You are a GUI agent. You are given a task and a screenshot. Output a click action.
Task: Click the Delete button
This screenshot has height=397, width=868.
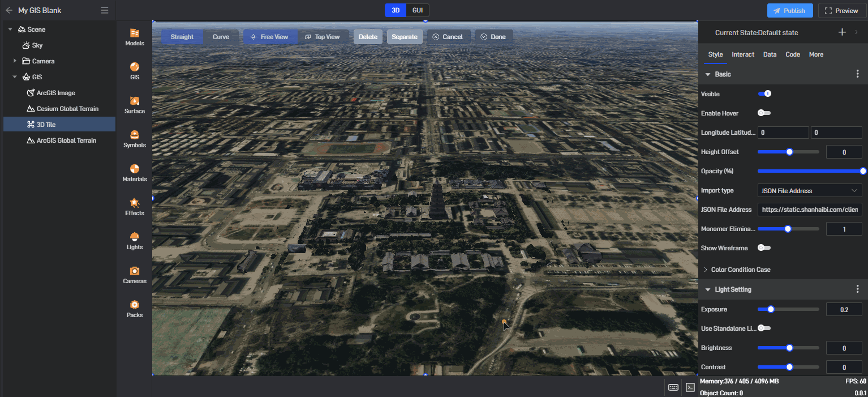(x=368, y=37)
